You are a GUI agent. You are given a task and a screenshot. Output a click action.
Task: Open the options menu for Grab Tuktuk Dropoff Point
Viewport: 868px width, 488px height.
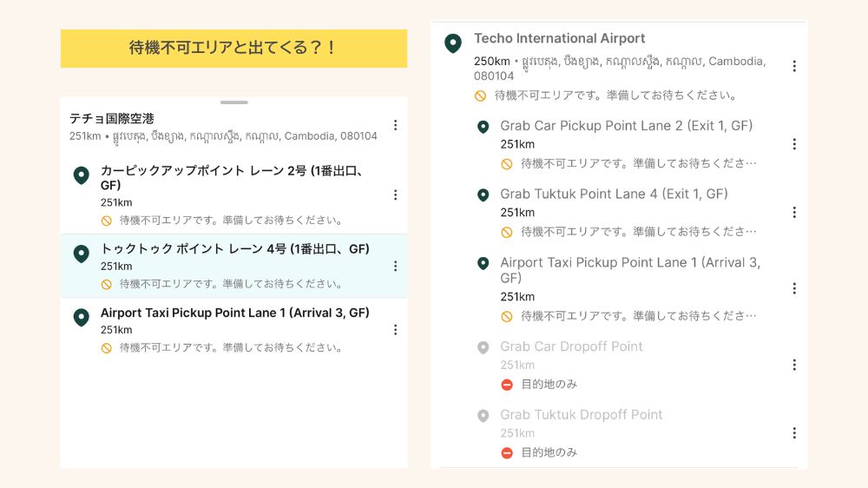[x=794, y=433]
